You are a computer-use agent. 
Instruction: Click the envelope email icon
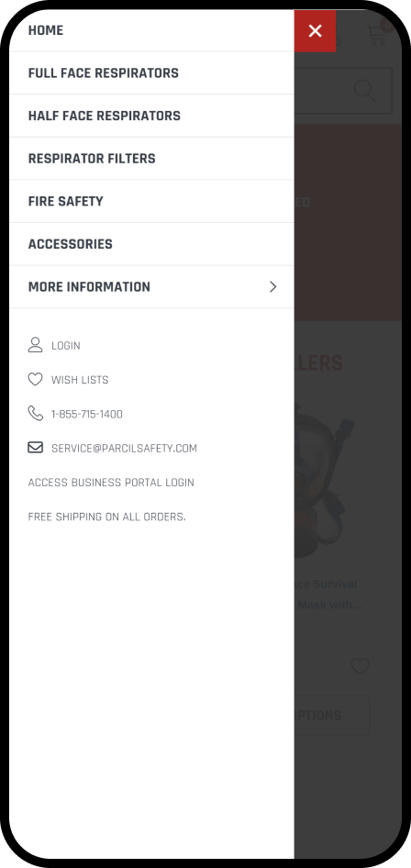point(36,447)
